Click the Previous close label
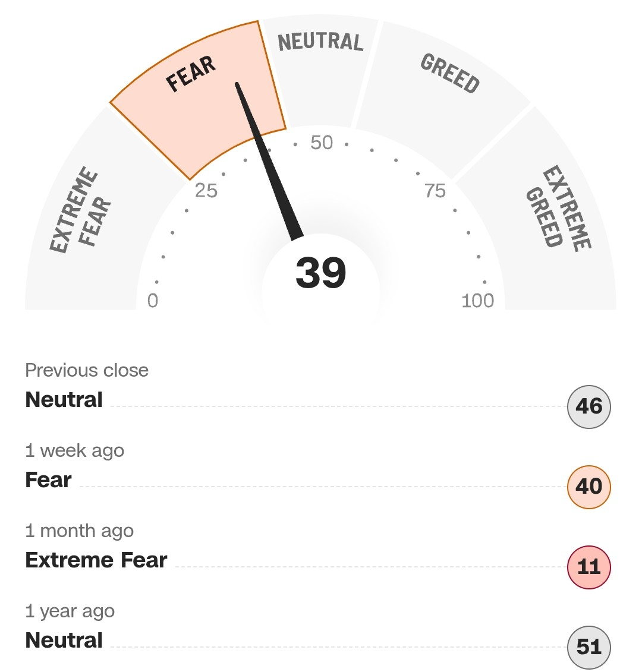The width and height of the screenshot is (642, 672). tap(87, 370)
